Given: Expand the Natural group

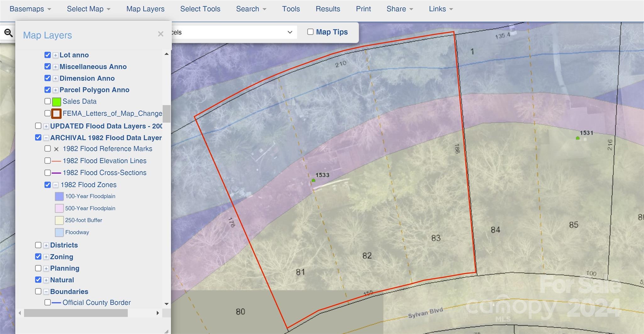Looking at the screenshot, I should click(x=46, y=280).
